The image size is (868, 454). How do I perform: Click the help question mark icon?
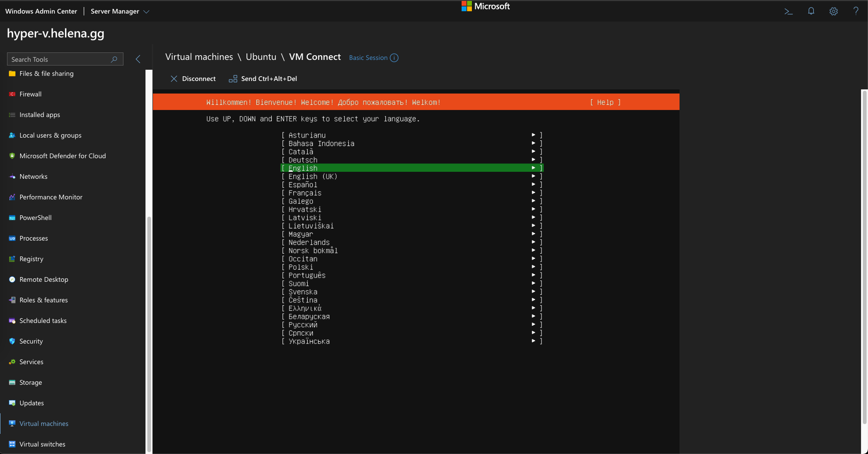[855, 11]
